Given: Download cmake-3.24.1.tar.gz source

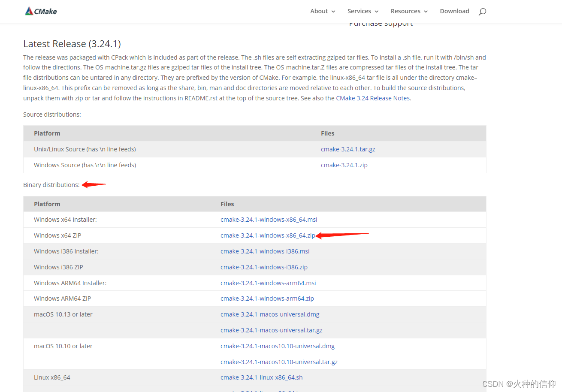Looking at the screenshot, I should (x=348, y=149).
